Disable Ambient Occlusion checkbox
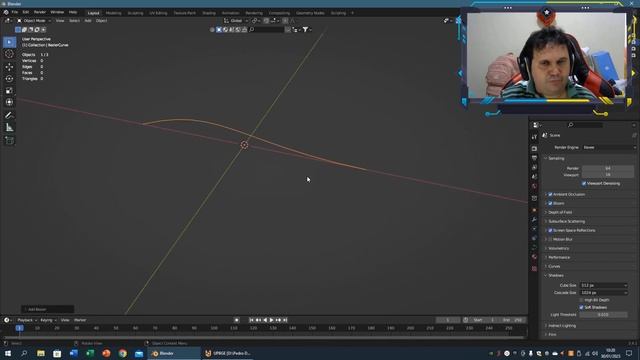This screenshot has width=640, height=360. (x=550, y=194)
